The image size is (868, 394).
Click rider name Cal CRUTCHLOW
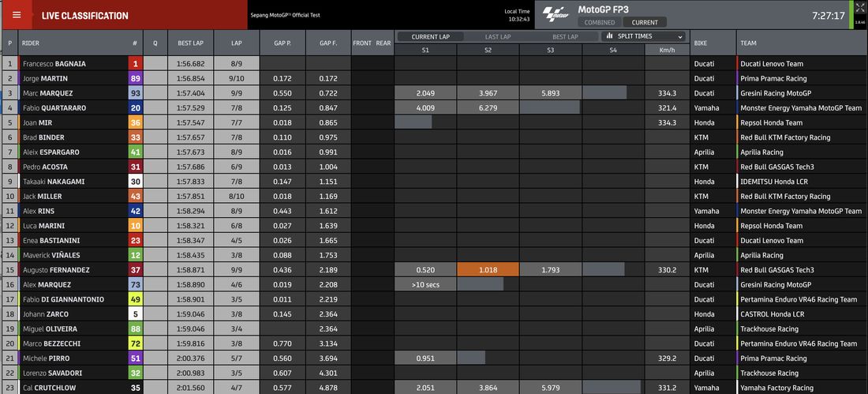(x=49, y=388)
